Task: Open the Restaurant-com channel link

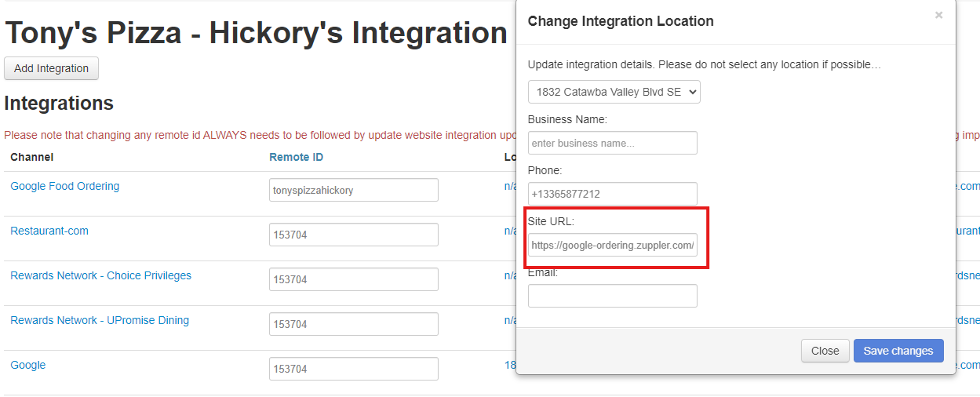Action: click(x=49, y=231)
